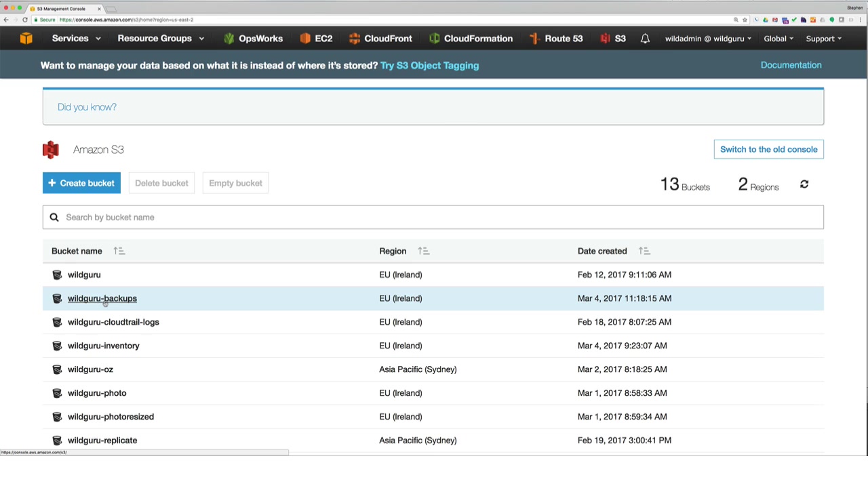Open the wildguru-photoresized bucket
This screenshot has height=488, width=868.
(x=111, y=418)
